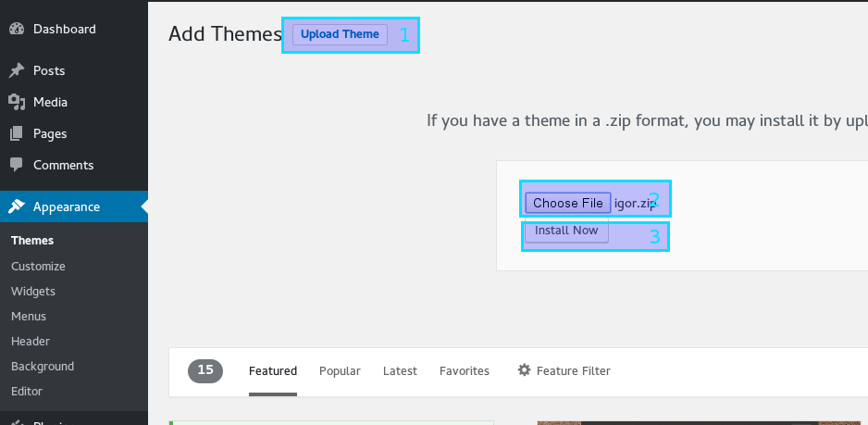
Task: Open Customize under Appearance
Action: pos(38,266)
